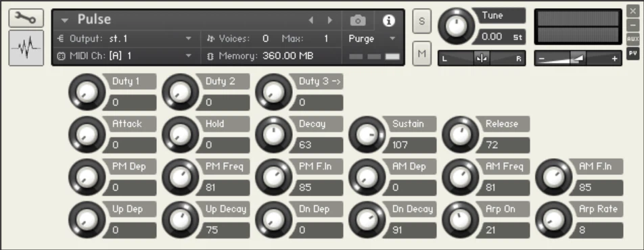Screen dimensions: 644x250
Task: Click the Arp Rate knob
Action: click(x=553, y=220)
